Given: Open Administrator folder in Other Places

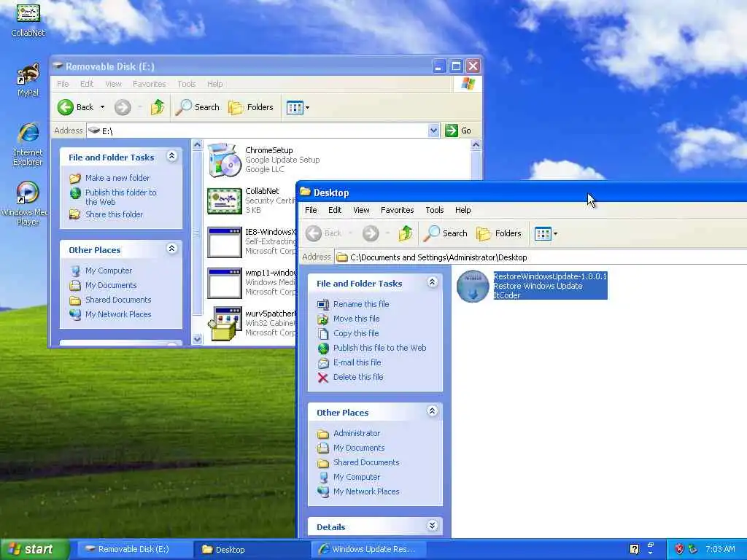Looking at the screenshot, I should point(357,433).
